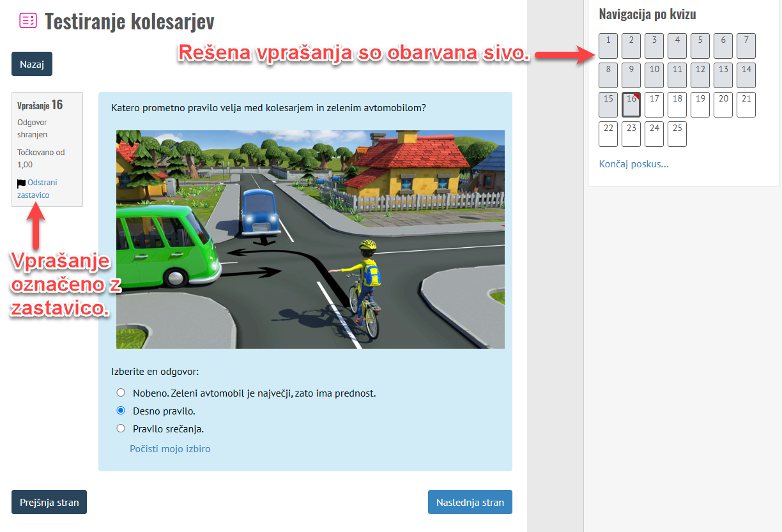
Task: Click the 'Naslednja stran' button
Action: click(470, 502)
